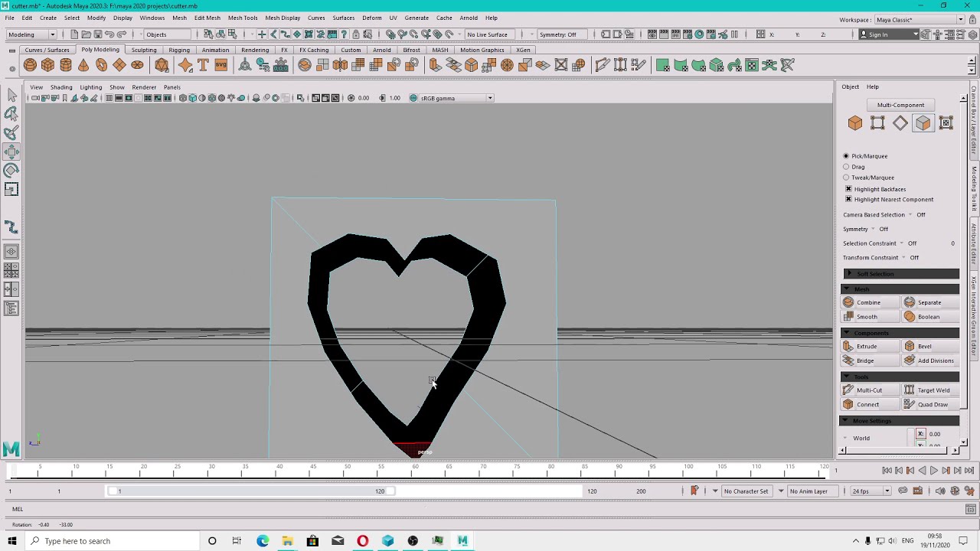Create a polygon cube from the shelf
Image resolution: width=980 pixels, height=551 pixels.
(x=47, y=65)
